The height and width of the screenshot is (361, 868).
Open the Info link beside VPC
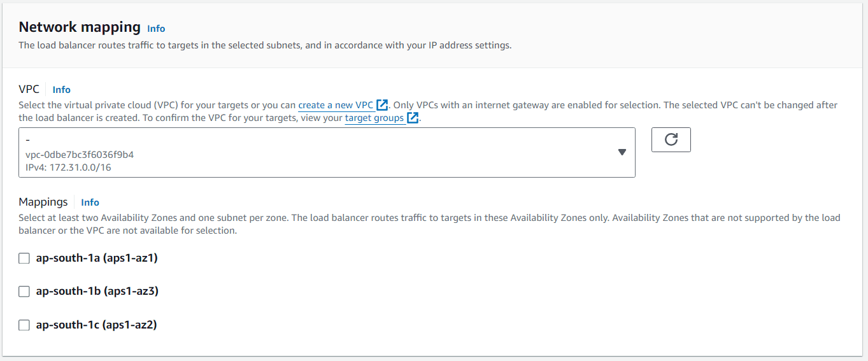(62, 90)
